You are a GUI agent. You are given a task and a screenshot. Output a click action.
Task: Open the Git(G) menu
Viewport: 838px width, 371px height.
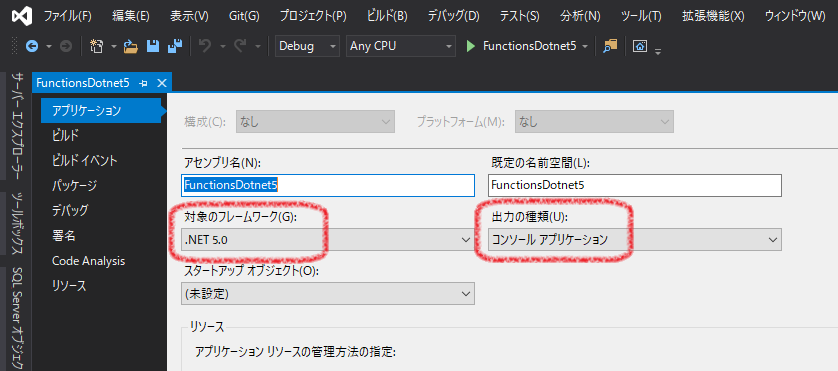pyautogui.click(x=244, y=16)
